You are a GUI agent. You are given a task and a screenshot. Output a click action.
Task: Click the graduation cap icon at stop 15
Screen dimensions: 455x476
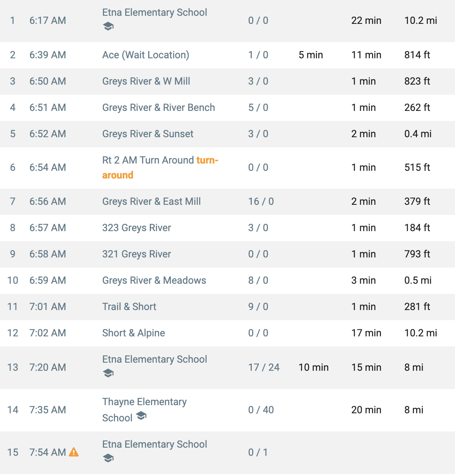tap(108, 458)
